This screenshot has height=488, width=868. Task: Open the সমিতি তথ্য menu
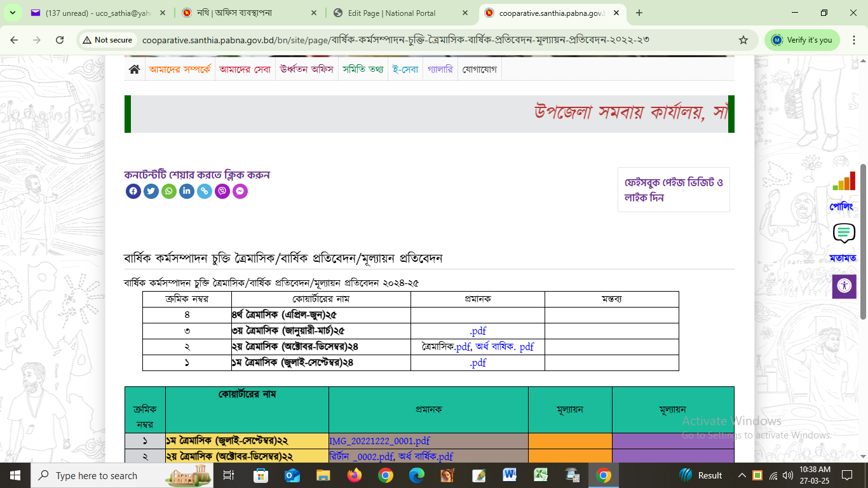click(363, 69)
